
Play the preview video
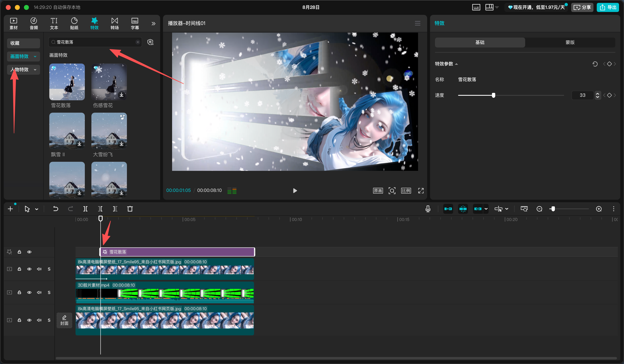295,190
